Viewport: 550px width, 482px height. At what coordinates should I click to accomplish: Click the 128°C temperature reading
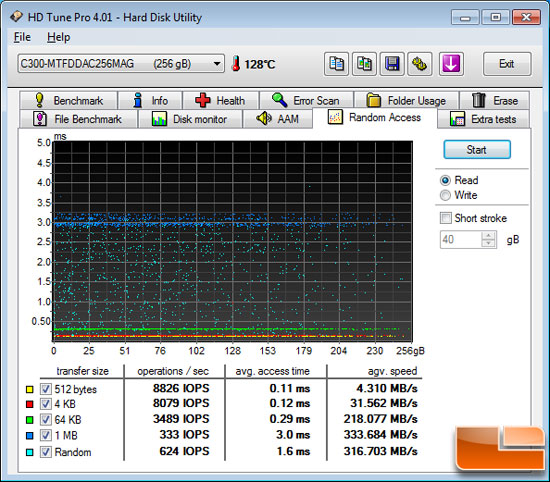[x=260, y=64]
